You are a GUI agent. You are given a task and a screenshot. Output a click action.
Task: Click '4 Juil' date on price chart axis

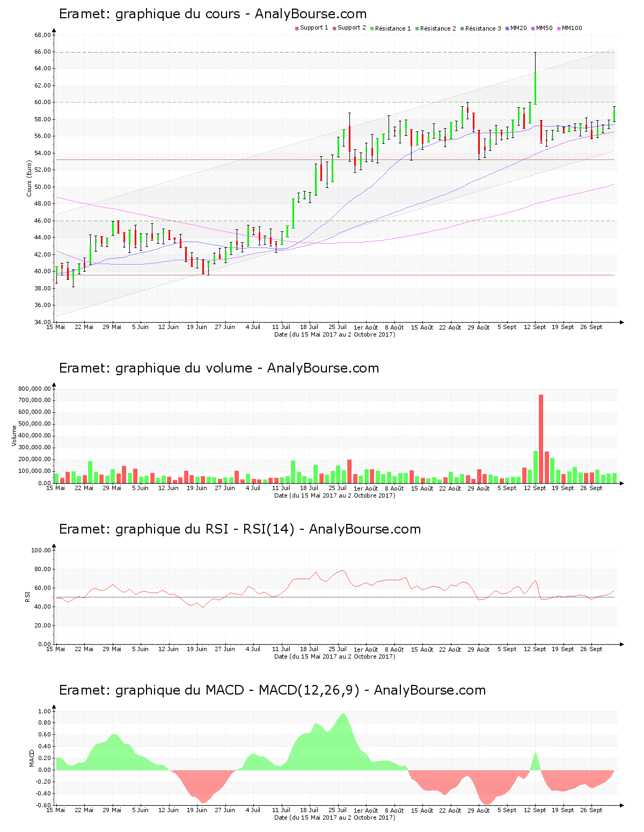point(253,327)
